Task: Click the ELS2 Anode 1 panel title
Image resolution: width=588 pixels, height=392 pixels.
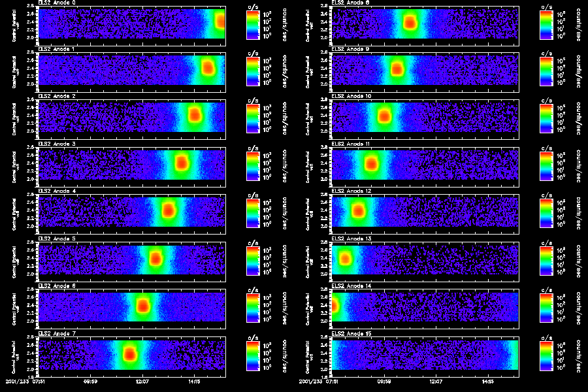Action: click(x=56, y=49)
